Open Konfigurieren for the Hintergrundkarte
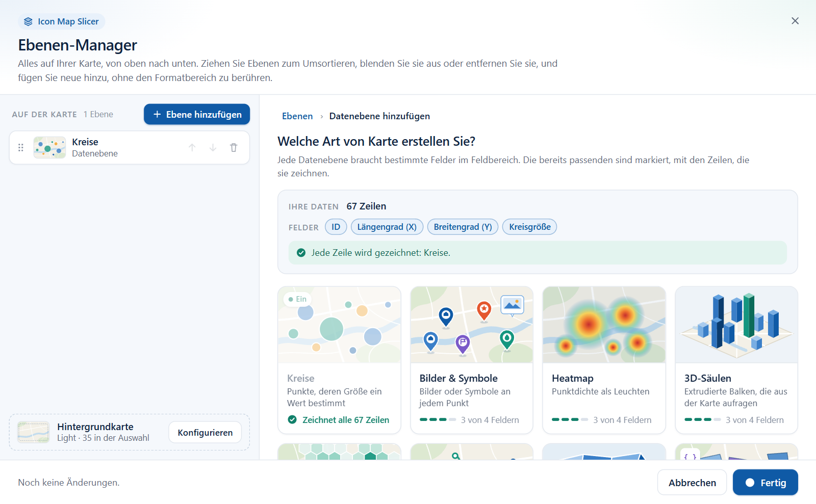816x504 pixels. [x=205, y=432]
